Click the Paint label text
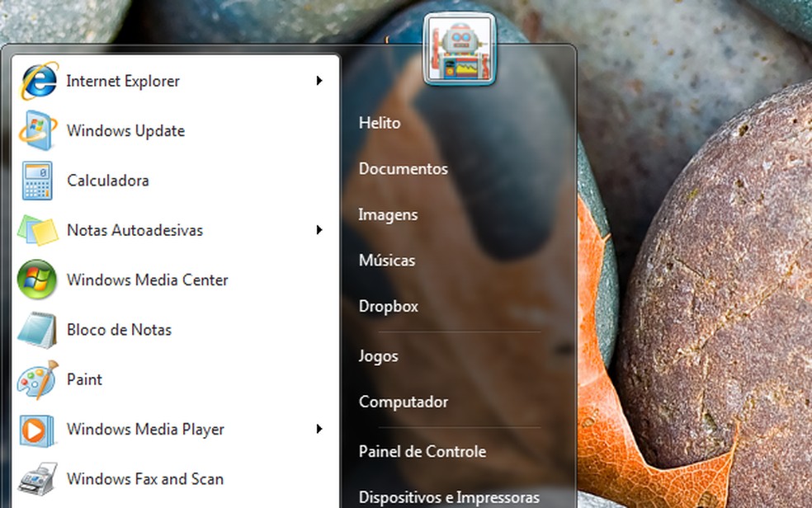812x508 pixels. [85, 379]
